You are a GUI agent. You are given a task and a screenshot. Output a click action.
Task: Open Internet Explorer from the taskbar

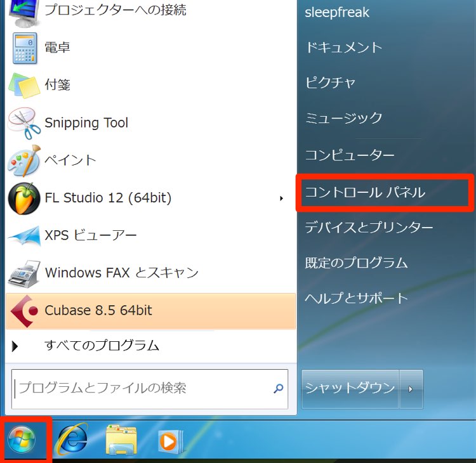point(72,440)
